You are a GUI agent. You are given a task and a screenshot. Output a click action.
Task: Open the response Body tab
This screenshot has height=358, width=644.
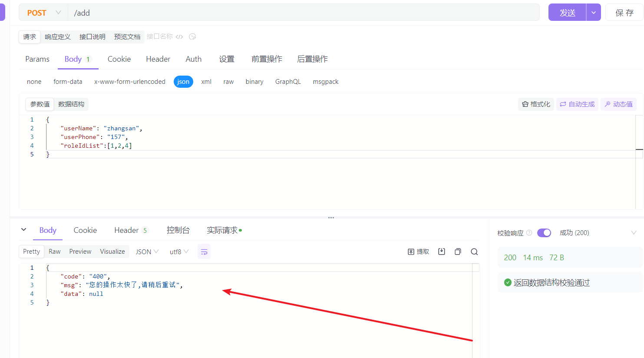pyautogui.click(x=48, y=230)
